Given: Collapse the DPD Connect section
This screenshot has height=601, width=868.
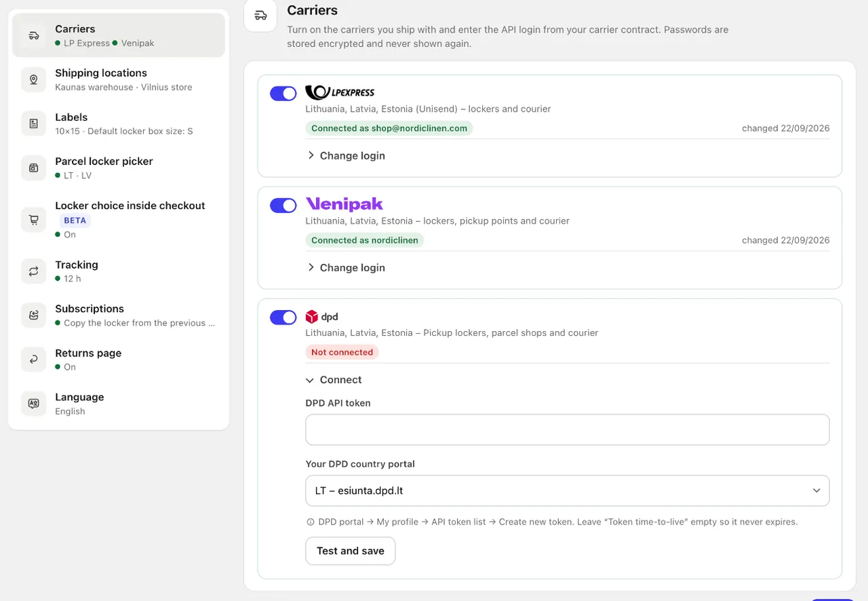Looking at the screenshot, I should 334,380.
